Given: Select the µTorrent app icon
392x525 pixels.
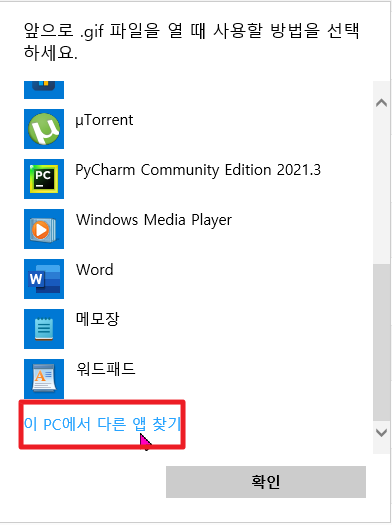Looking at the screenshot, I should click(44, 129).
